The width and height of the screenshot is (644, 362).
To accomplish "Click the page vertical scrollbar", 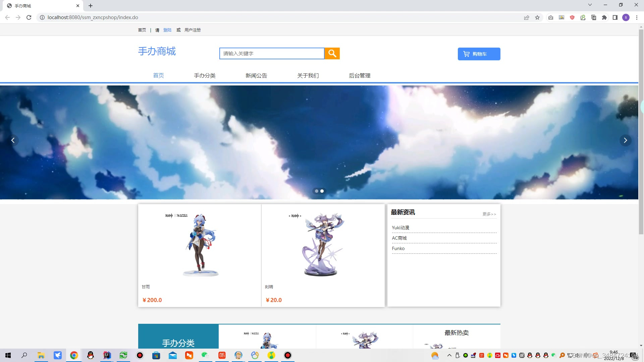I will (x=641, y=132).
